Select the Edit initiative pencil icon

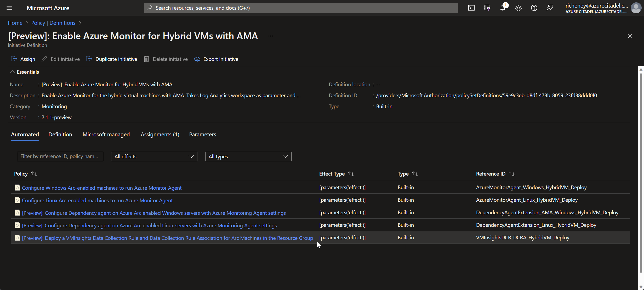coord(44,59)
